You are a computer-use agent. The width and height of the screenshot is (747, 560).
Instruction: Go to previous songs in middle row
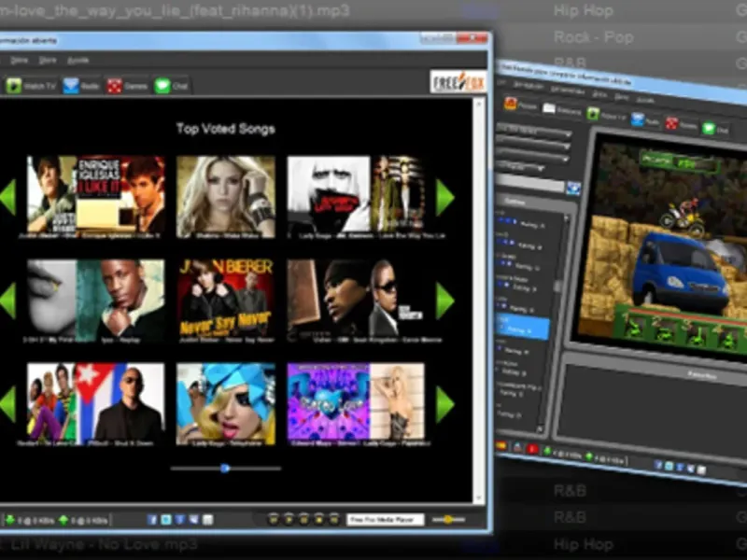click(8, 300)
